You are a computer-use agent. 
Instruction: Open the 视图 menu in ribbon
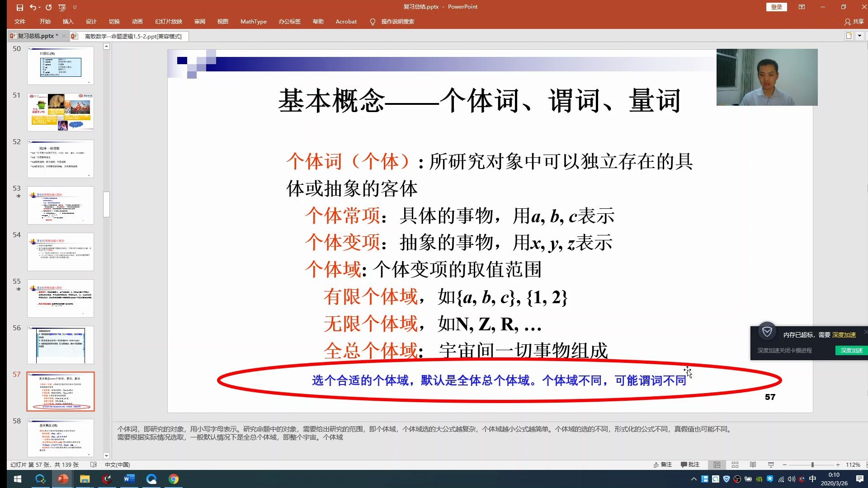(x=222, y=21)
